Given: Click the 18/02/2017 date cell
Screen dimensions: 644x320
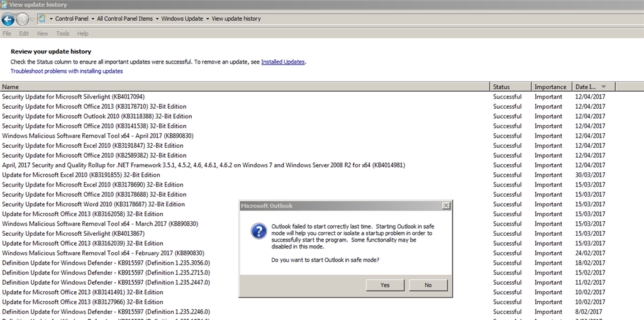Looking at the screenshot, I should click(x=590, y=263).
